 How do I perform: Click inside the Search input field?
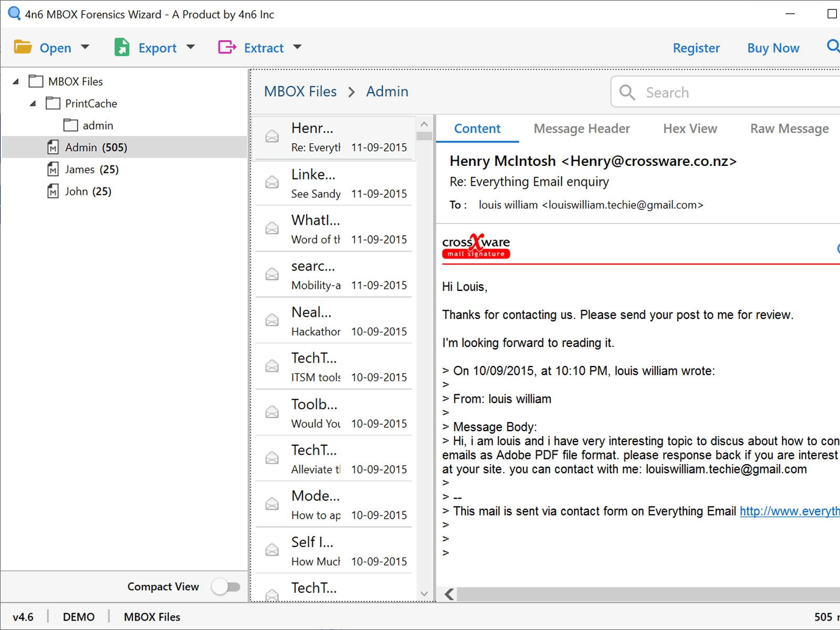[x=735, y=92]
